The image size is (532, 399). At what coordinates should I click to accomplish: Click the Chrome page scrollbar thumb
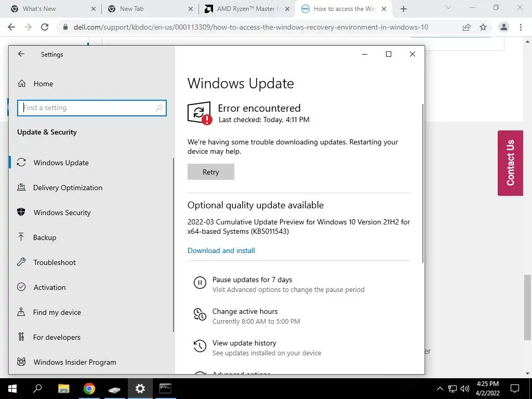point(527,308)
